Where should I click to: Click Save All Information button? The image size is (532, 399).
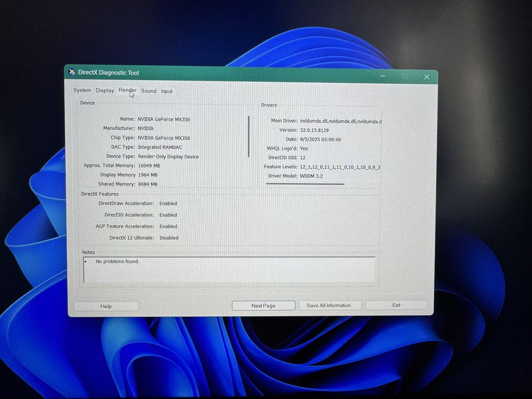(x=330, y=306)
